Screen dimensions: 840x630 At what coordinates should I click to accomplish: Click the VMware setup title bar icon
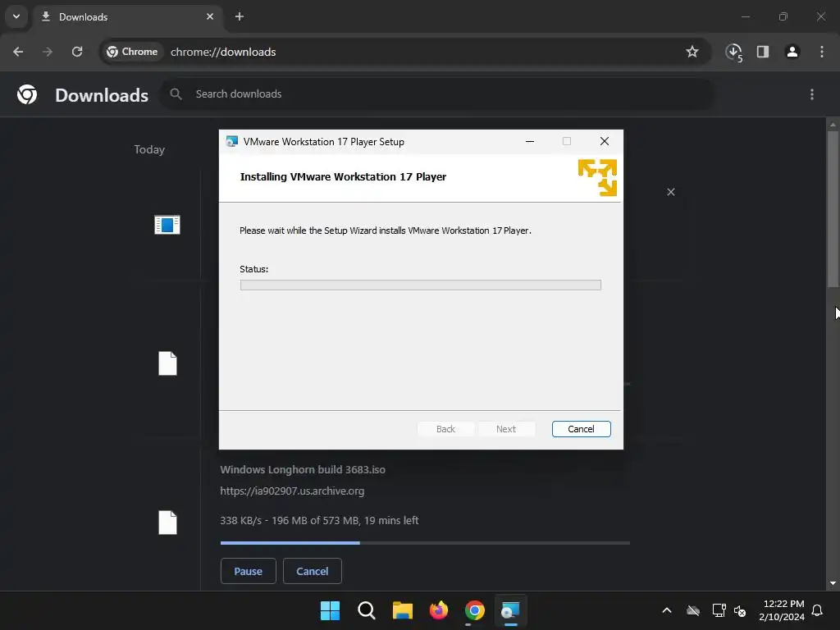232,141
